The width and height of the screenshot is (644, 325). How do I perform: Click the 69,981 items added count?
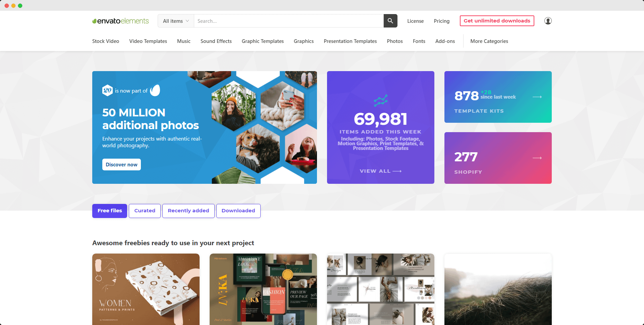381,119
